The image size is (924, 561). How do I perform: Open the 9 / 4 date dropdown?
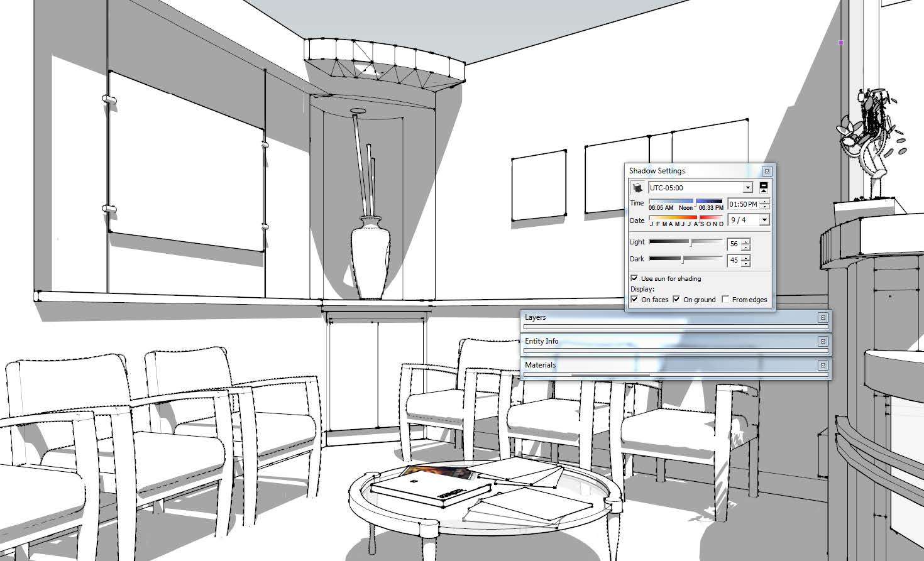764,220
